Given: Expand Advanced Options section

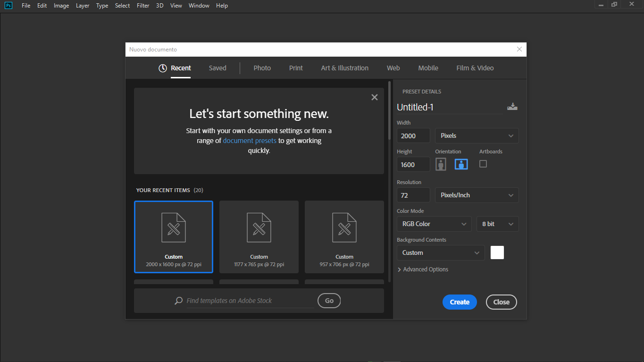Looking at the screenshot, I should click(x=423, y=269).
